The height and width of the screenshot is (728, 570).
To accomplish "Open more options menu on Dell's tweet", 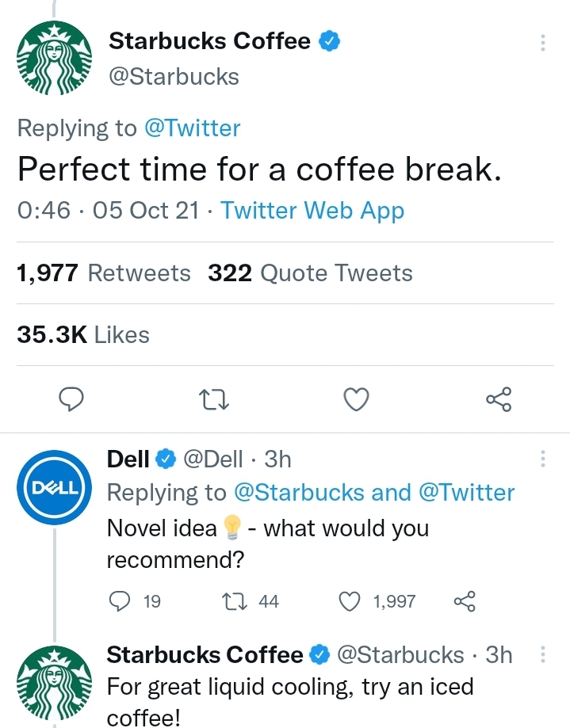I will 542,459.
